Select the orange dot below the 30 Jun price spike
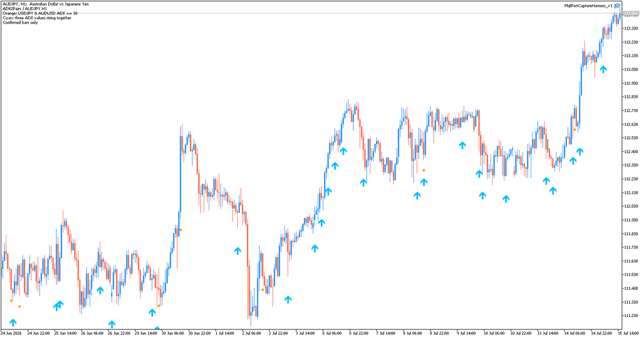The height and width of the screenshot is (338, 644). (180, 230)
